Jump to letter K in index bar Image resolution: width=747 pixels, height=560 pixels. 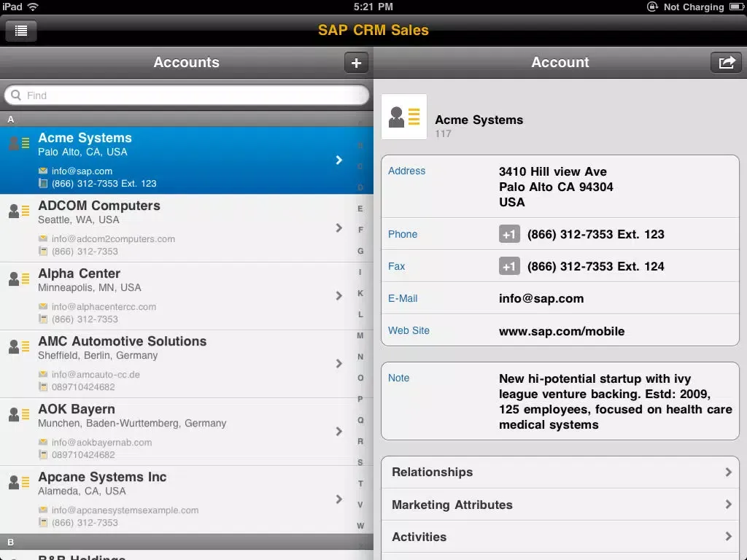(360, 293)
